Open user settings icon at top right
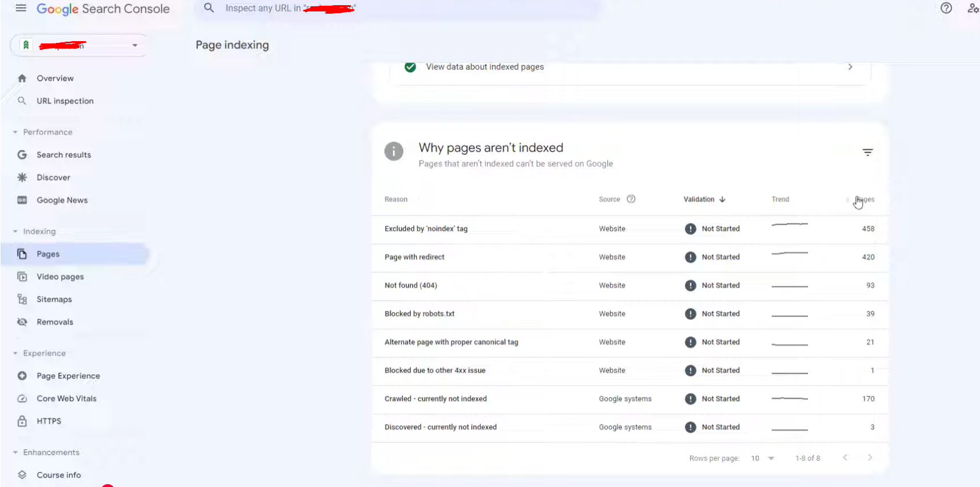 coord(973,8)
